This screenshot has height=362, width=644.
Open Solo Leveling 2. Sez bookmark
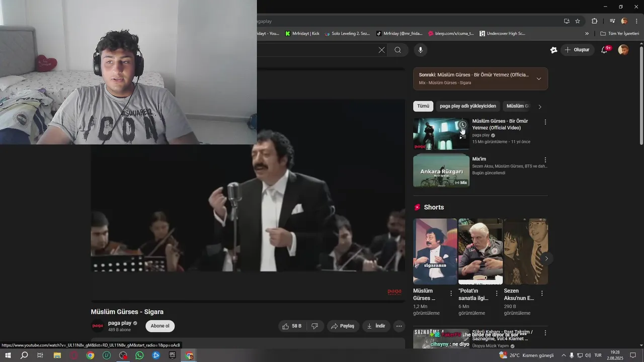click(x=347, y=34)
